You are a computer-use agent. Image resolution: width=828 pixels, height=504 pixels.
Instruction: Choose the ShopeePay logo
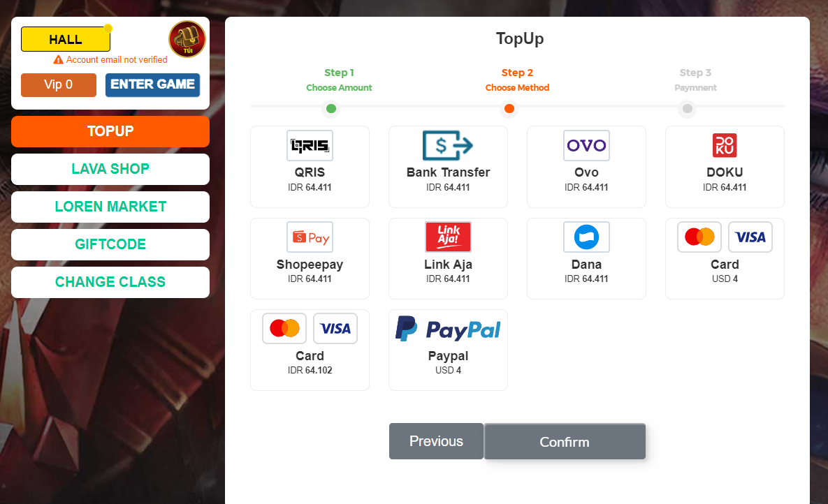tap(310, 237)
